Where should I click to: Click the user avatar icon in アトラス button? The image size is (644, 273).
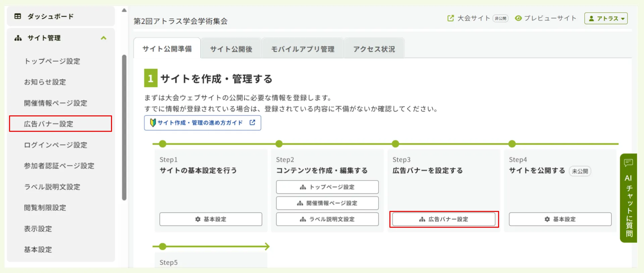[x=591, y=18]
